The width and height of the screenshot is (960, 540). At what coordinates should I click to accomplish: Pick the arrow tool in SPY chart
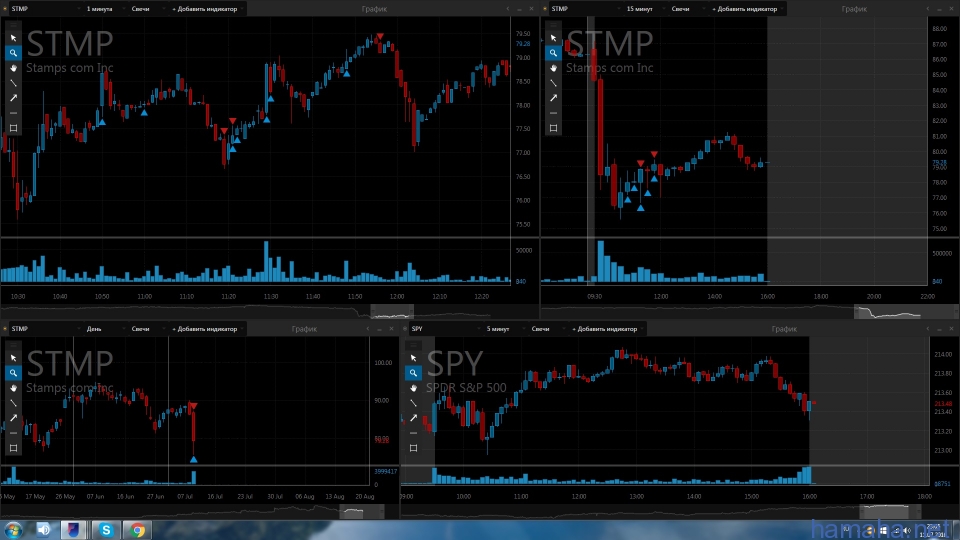(413, 418)
